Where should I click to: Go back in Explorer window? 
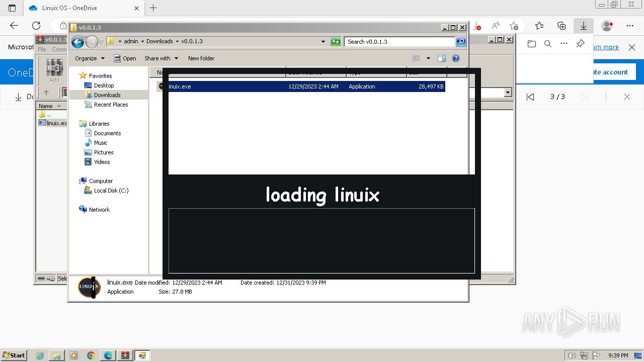[77, 42]
